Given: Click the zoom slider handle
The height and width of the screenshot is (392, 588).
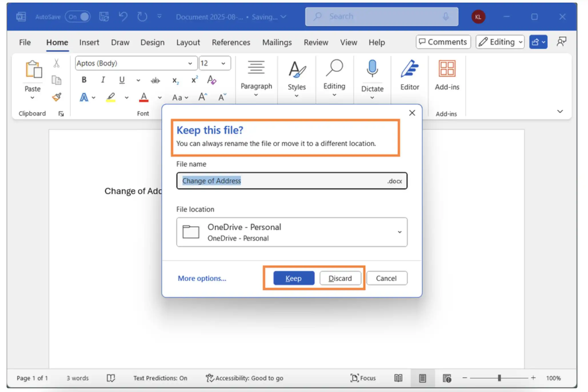Looking at the screenshot, I should (x=499, y=378).
